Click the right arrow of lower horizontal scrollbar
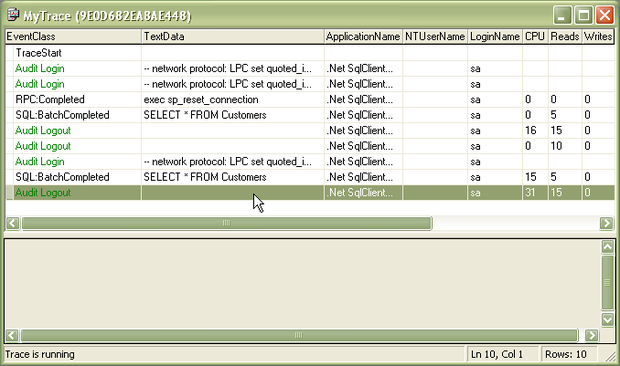 point(592,335)
